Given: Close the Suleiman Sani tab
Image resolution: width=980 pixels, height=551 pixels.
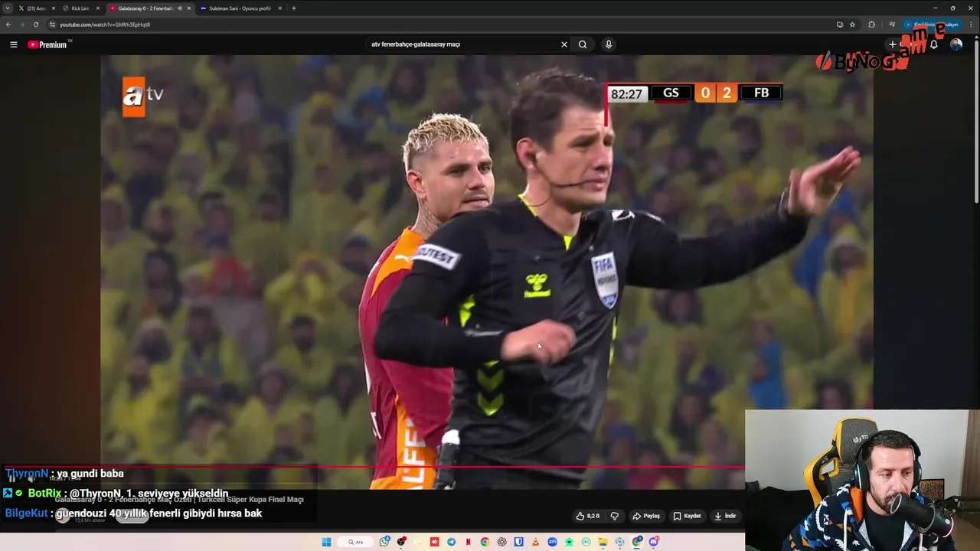Looking at the screenshot, I should [x=280, y=8].
